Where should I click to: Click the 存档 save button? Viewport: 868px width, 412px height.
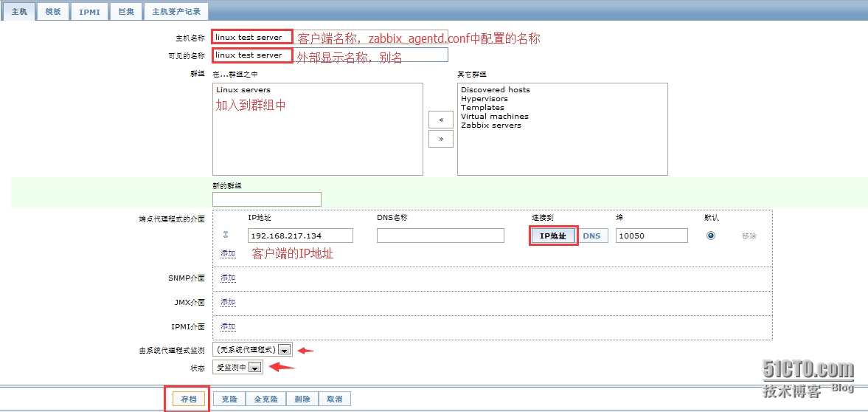[189, 399]
